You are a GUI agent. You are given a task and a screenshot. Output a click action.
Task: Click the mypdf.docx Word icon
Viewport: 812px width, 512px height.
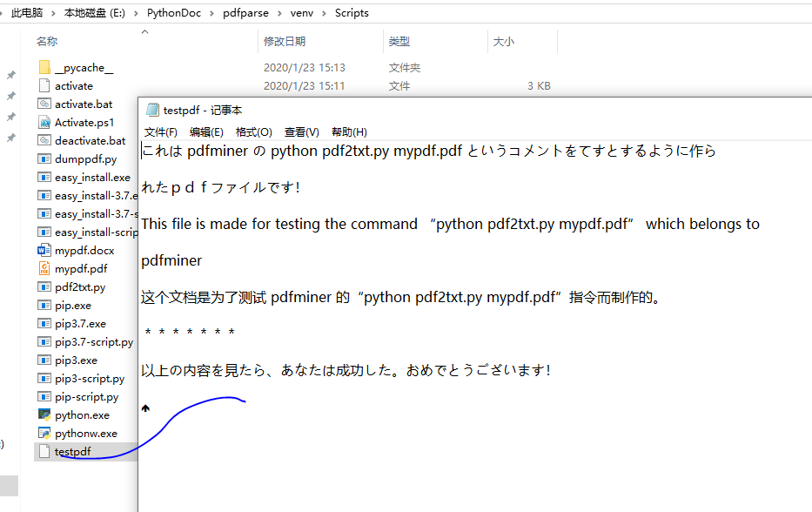coord(44,250)
